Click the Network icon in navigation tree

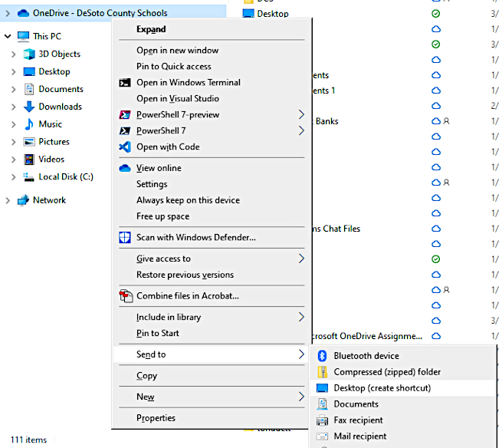click(x=23, y=200)
